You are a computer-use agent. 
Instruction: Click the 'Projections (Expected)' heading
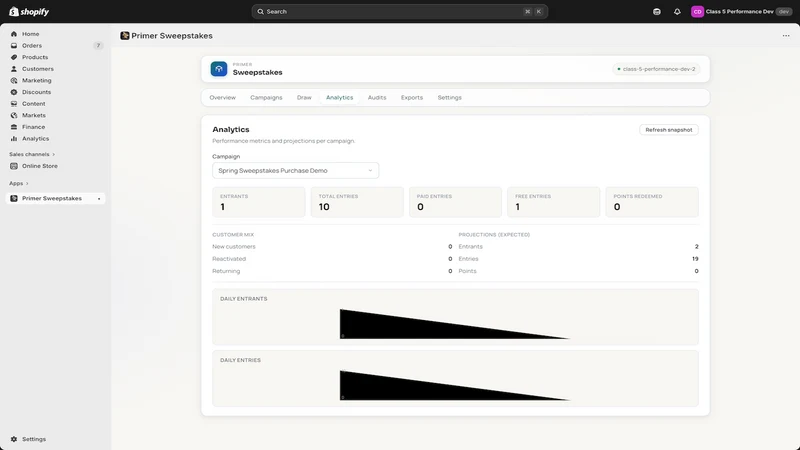click(x=494, y=235)
